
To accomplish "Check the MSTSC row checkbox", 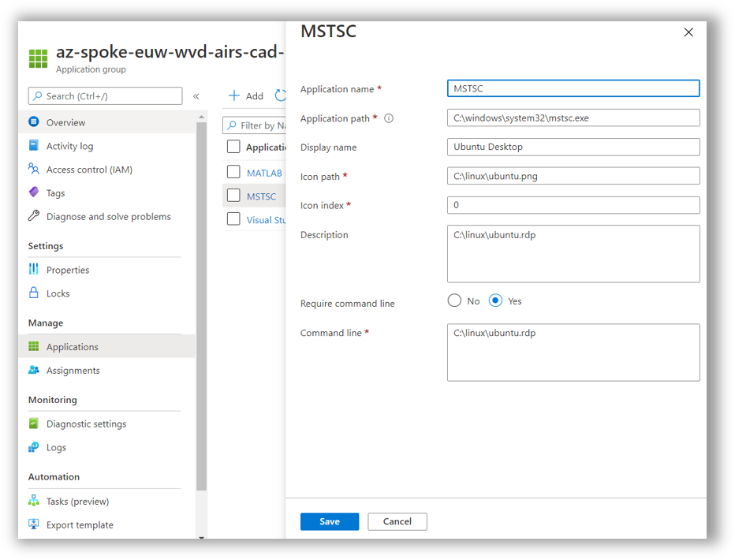I will [233, 196].
